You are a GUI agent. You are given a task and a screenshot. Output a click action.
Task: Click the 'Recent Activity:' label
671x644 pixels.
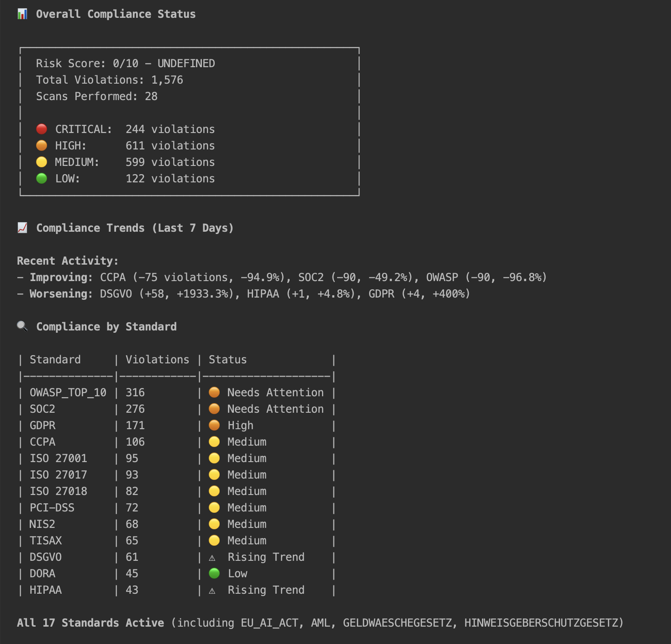[68, 261]
